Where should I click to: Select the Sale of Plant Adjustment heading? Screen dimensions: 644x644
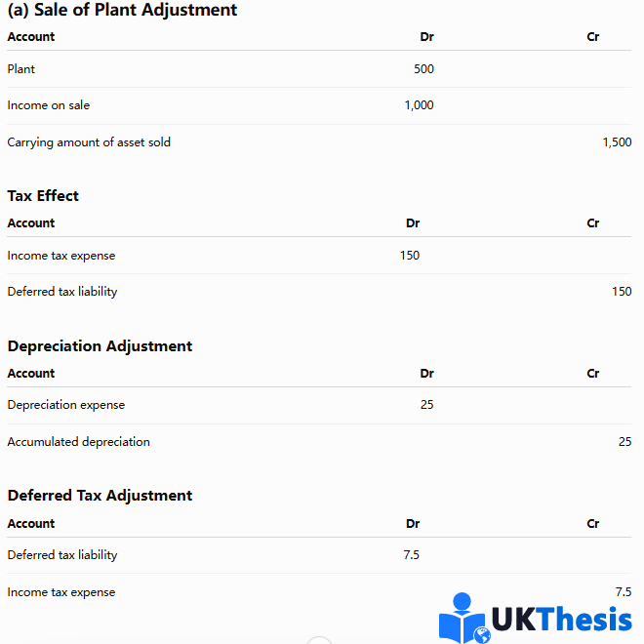[122, 10]
